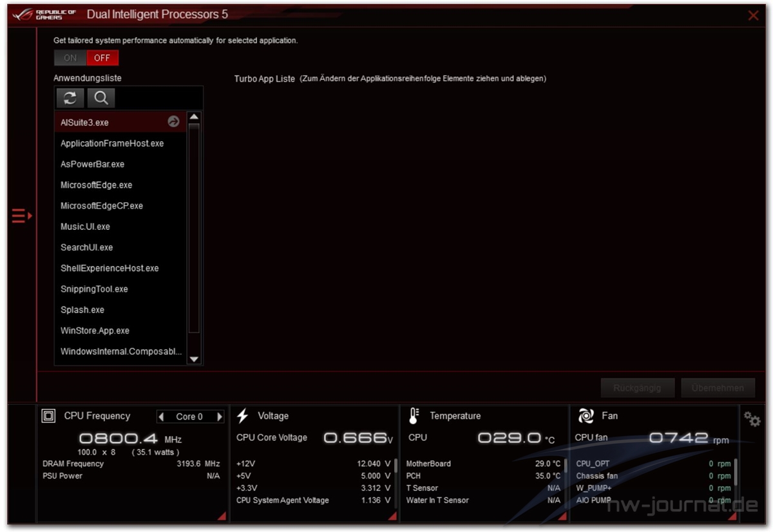Click the CPU_OPT fan row

pyautogui.click(x=653, y=464)
